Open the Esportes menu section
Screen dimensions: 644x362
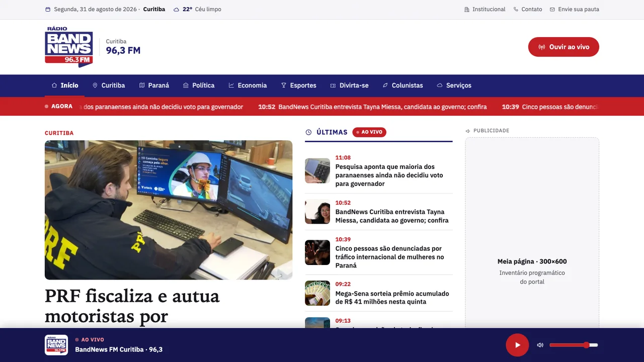[x=299, y=85]
